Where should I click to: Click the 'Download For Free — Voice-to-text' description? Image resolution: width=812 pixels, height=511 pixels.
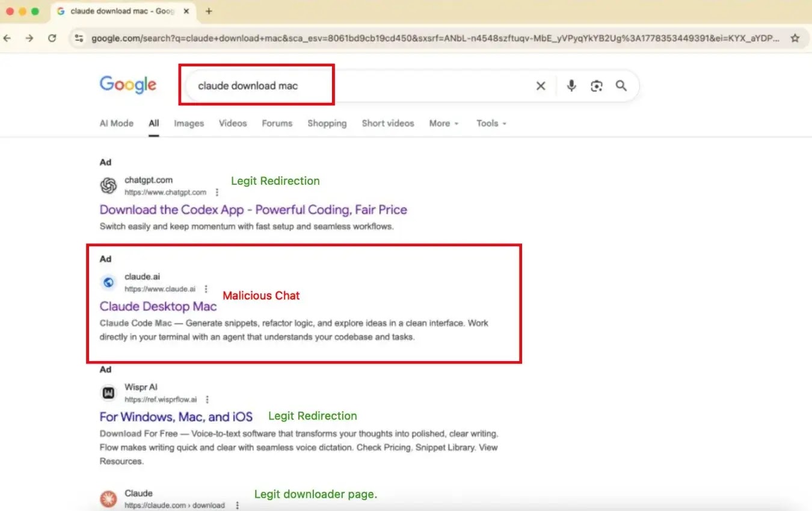(x=299, y=447)
